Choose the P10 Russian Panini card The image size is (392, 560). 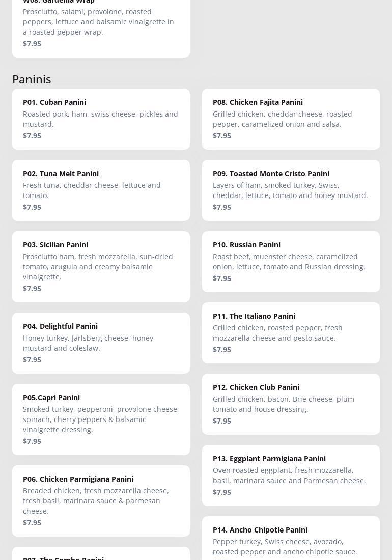coord(291,261)
